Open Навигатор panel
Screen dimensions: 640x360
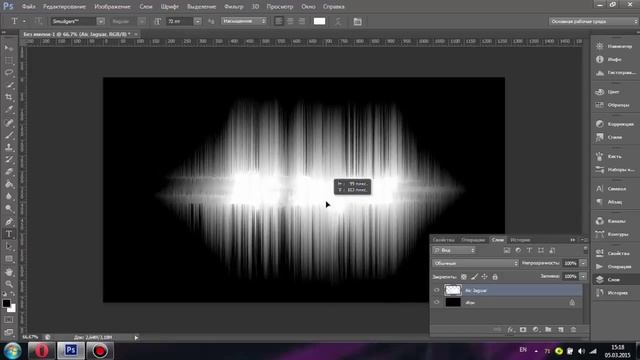(615, 46)
